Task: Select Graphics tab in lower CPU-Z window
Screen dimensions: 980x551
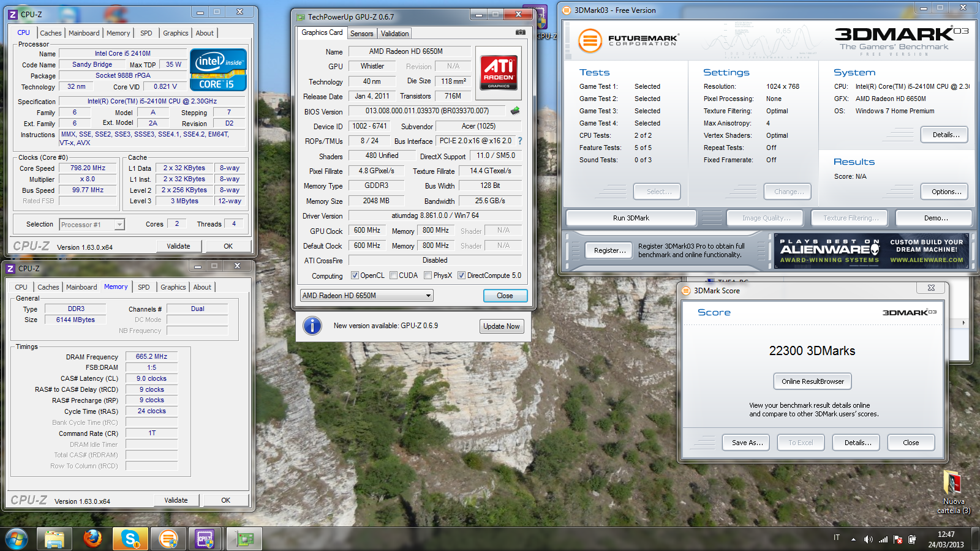Action: (x=173, y=287)
